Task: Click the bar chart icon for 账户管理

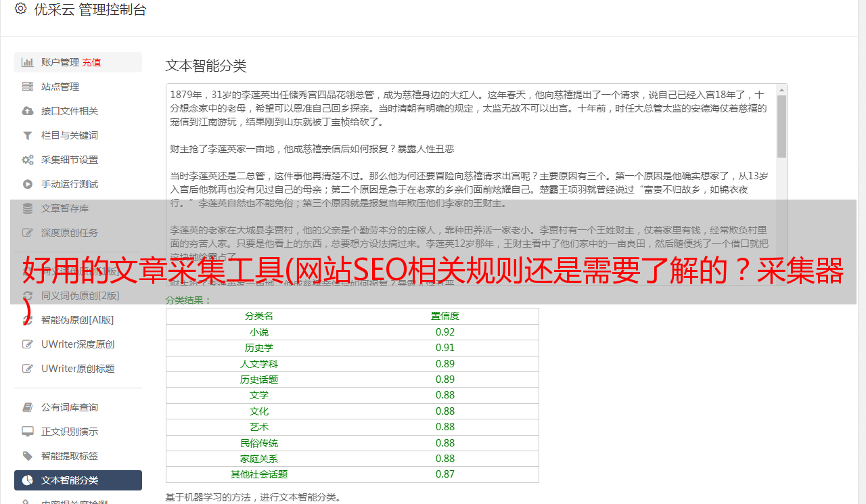Action: tap(28, 62)
